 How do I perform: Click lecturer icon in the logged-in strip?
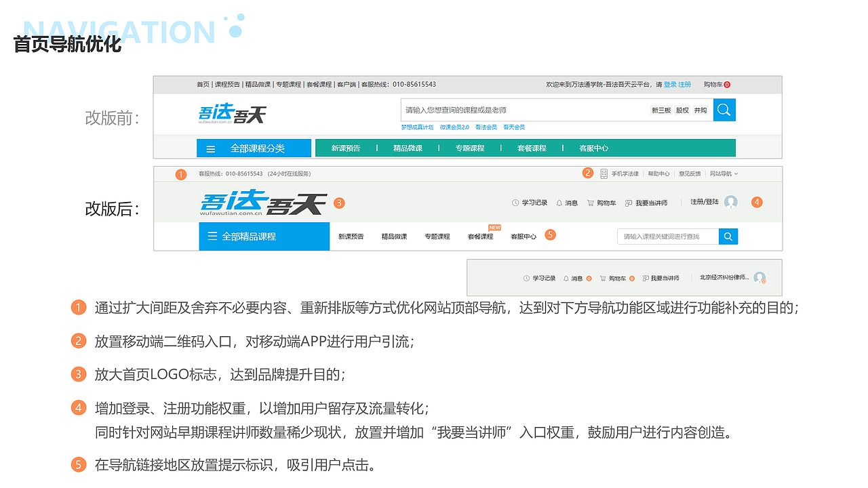646,278
